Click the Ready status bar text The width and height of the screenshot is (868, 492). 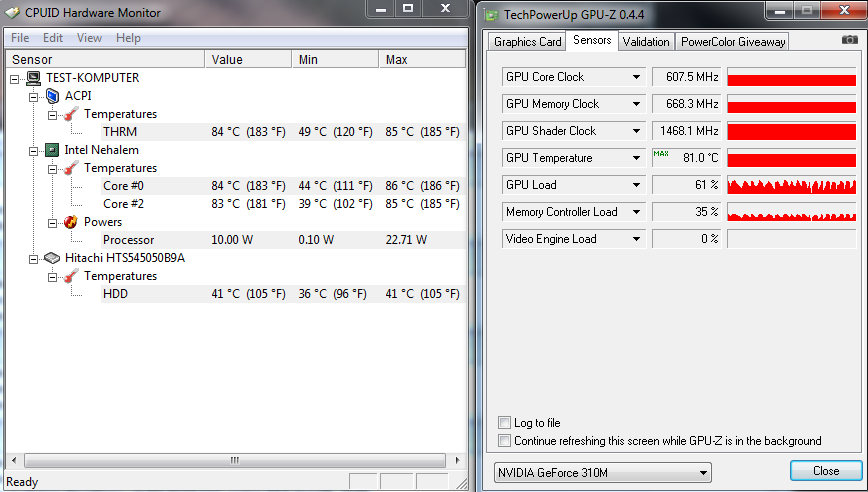click(x=22, y=482)
